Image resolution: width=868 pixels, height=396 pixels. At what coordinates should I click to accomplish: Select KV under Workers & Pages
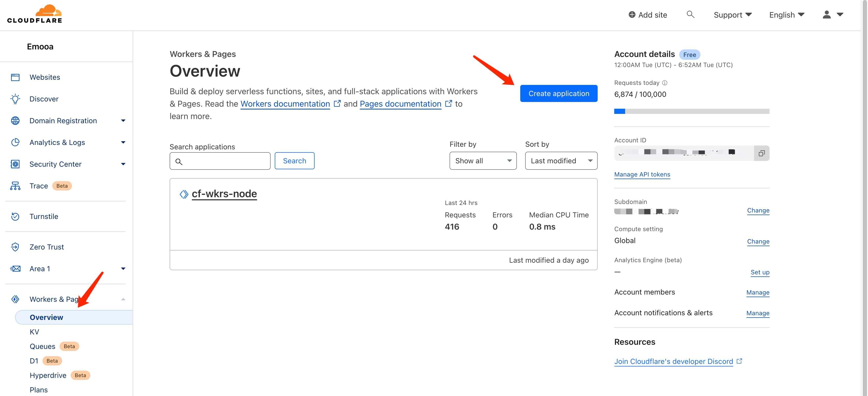pos(34,332)
